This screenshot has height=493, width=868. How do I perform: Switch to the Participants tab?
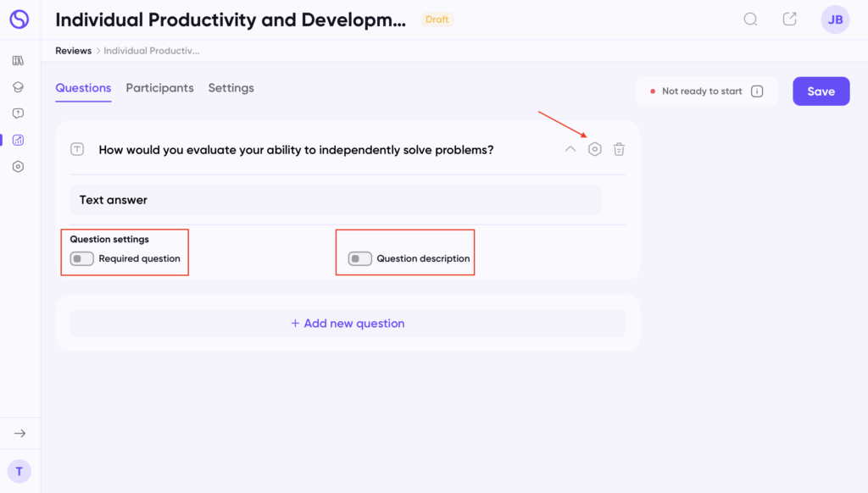[x=159, y=88]
